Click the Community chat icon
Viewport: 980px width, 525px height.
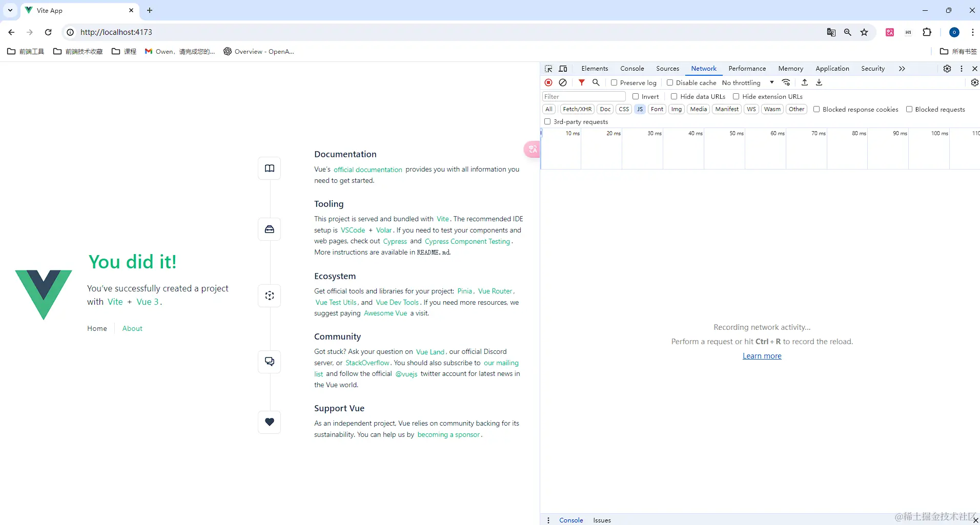(x=270, y=362)
